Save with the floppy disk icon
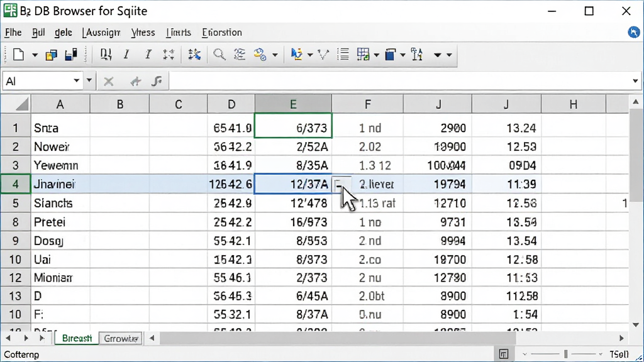 coord(71,55)
